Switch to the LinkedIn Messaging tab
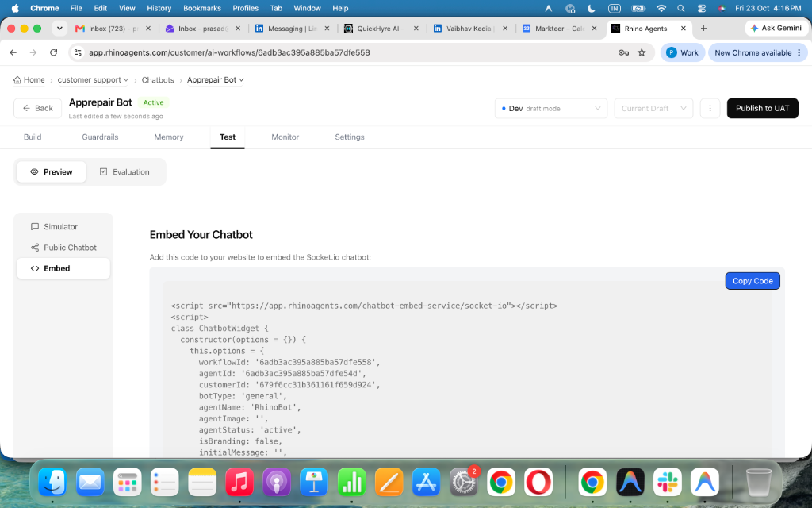The image size is (812, 508). pos(287,29)
